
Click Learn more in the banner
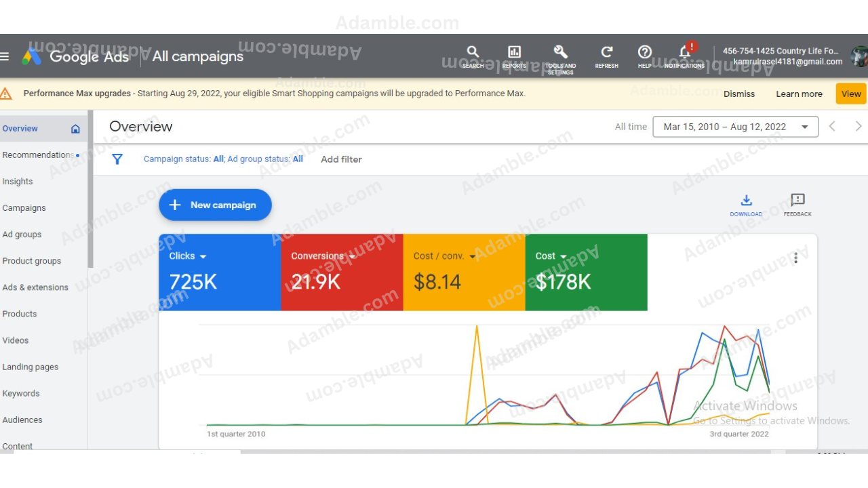pos(799,94)
